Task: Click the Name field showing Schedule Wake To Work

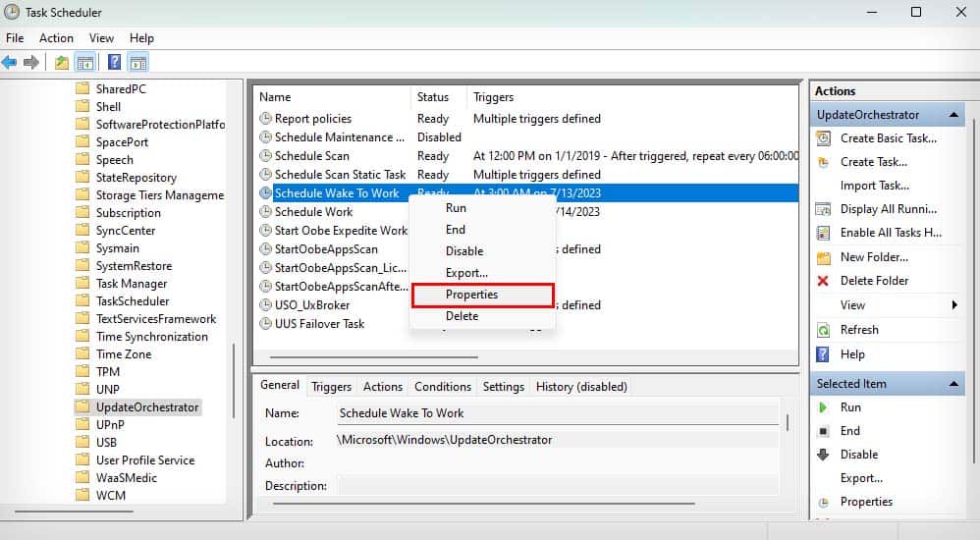Action: pyautogui.click(x=558, y=413)
